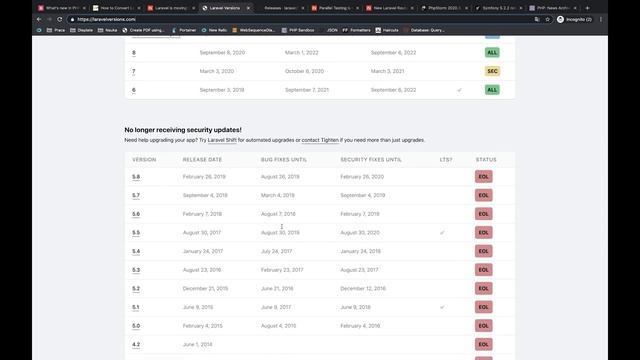Viewport: 640px width, 360px height.
Task: Open the Database Query bookmark
Action: tap(424, 30)
